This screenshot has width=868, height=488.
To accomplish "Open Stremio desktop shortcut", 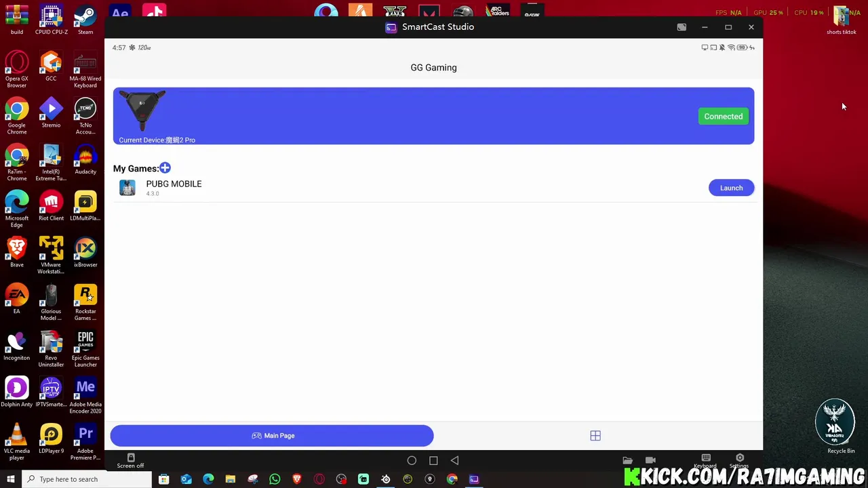I will 51,113.
